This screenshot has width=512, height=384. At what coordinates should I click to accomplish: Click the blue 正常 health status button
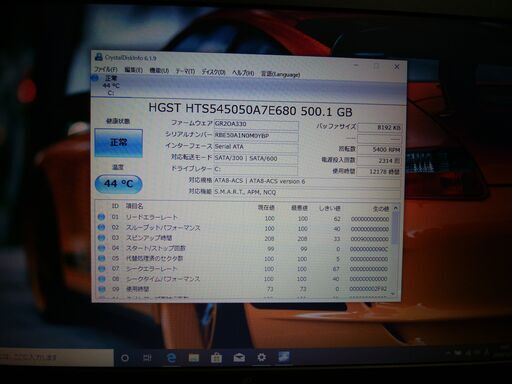(x=118, y=143)
